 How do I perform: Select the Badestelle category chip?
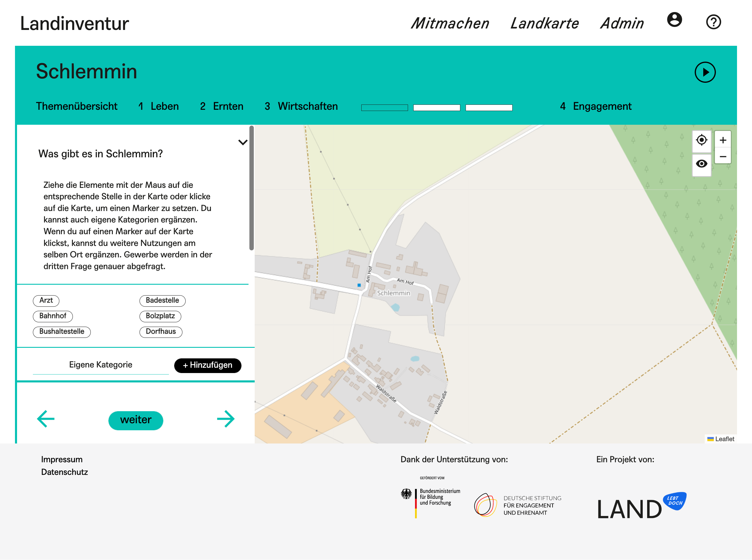pos(162,300)
